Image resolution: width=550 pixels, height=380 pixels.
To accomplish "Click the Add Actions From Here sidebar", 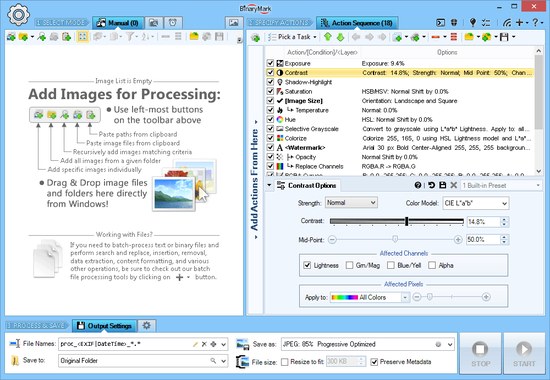I will click(x=255, y=179).
